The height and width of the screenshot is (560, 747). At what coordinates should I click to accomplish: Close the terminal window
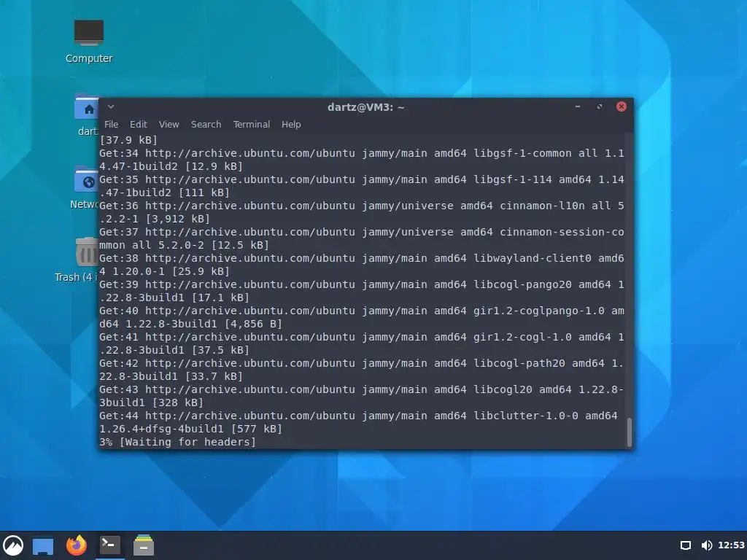click(x=622, y=106)
